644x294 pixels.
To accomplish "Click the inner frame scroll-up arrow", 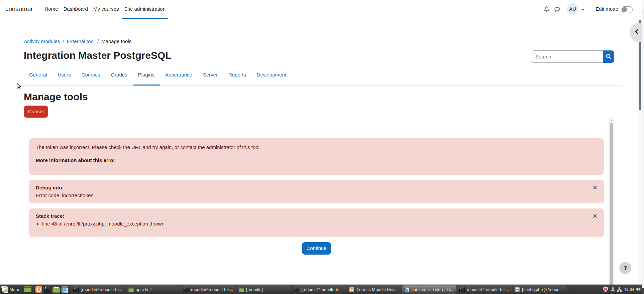I will click(611, 121).
